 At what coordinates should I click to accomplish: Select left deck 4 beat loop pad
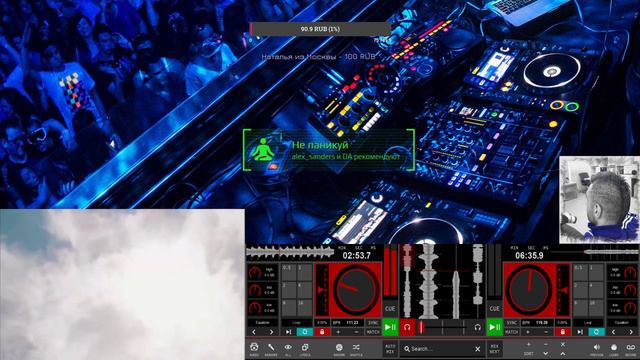(x=304, y=290)
